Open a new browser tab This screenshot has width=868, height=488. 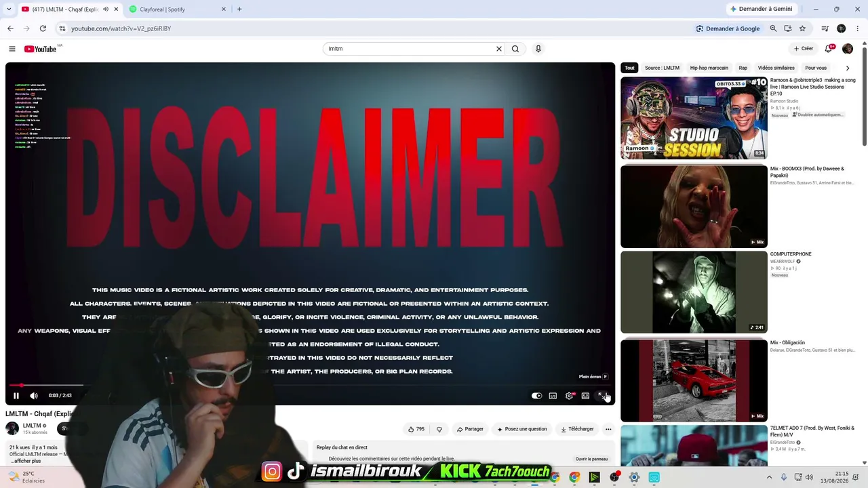tap(239, 9)
